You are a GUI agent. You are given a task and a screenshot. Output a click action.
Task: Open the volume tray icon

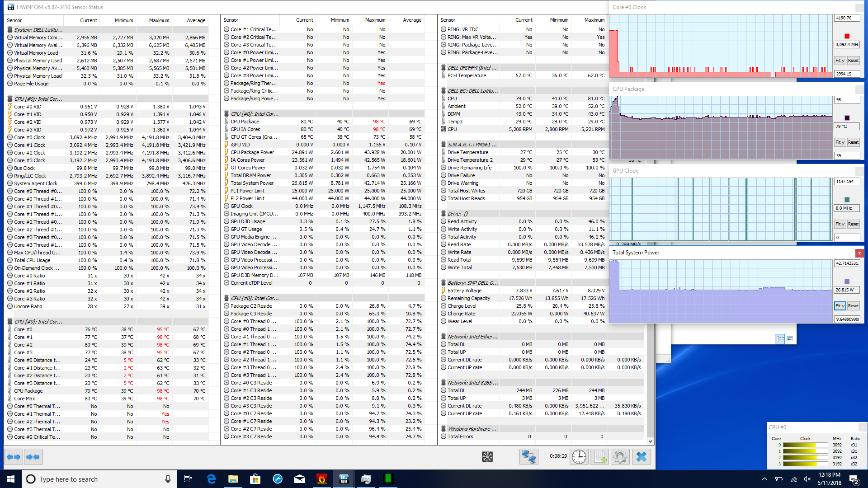tap(807, 479)
